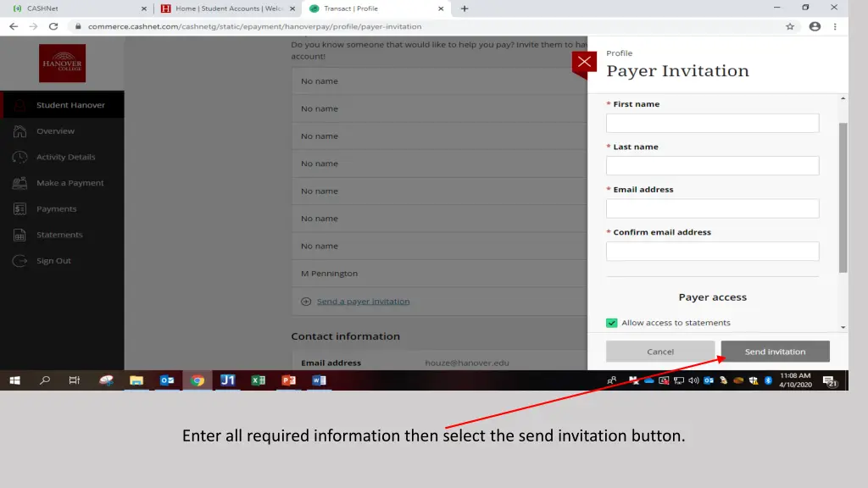
Task: Click the Send invitation button
Action: pos(775,352)
